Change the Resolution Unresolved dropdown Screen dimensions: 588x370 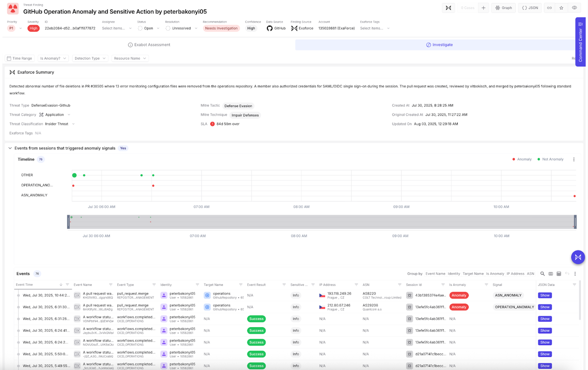181,28
